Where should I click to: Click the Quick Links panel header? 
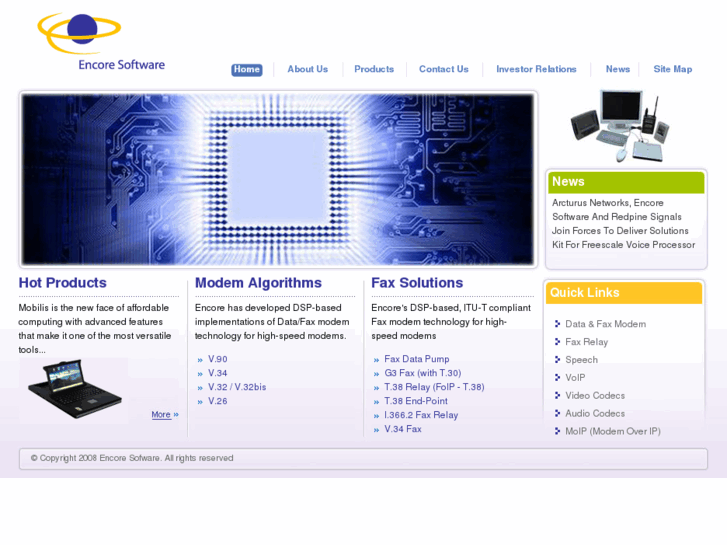(x=624, y=293)
